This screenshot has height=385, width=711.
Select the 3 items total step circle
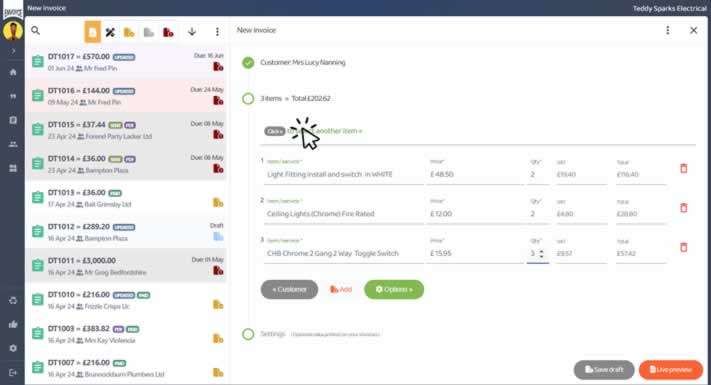(248, 98)
